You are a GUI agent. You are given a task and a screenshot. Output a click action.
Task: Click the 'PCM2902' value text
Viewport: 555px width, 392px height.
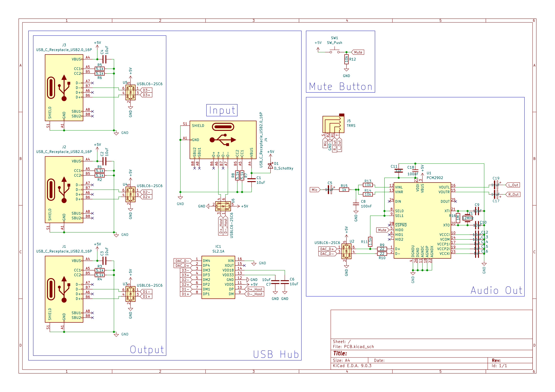[x=435, y=178]
